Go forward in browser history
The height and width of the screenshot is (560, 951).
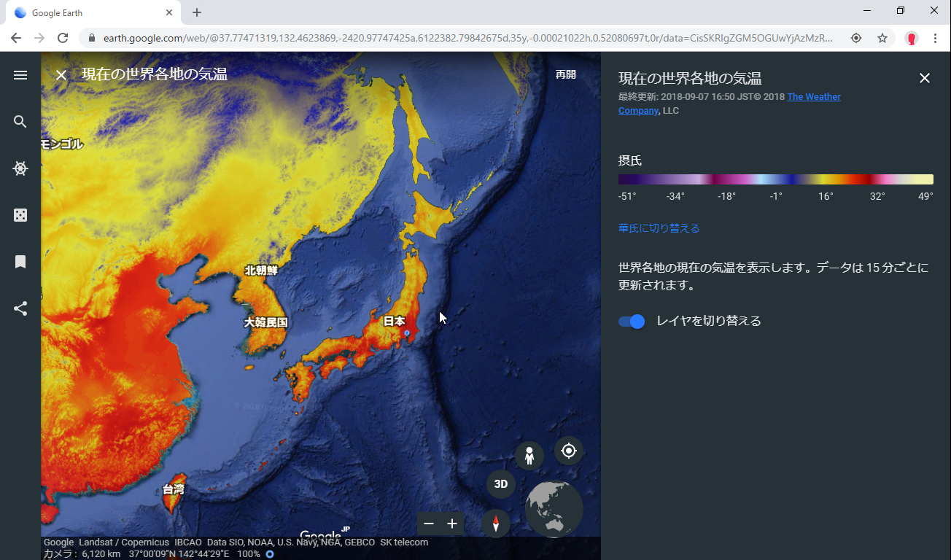click(39, 38)
